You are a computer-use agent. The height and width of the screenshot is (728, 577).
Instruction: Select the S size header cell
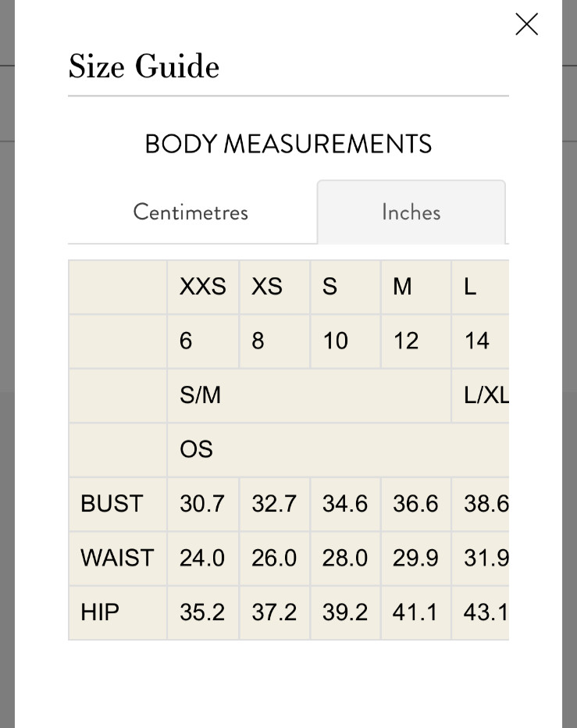[345, 287]
